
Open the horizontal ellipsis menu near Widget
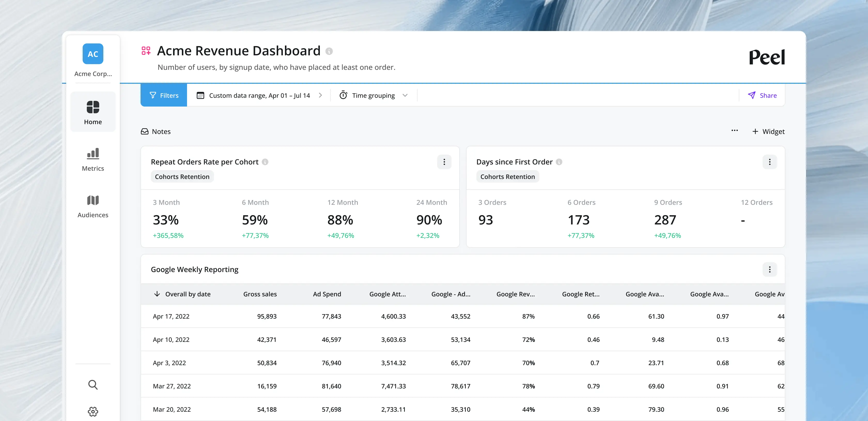734,131
